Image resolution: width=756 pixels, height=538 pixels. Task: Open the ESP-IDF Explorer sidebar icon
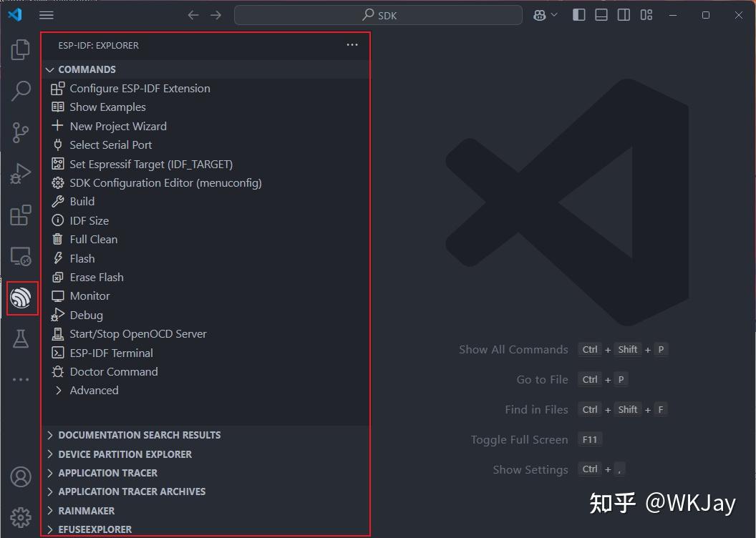pyautogui.click(x=21, y=298)
